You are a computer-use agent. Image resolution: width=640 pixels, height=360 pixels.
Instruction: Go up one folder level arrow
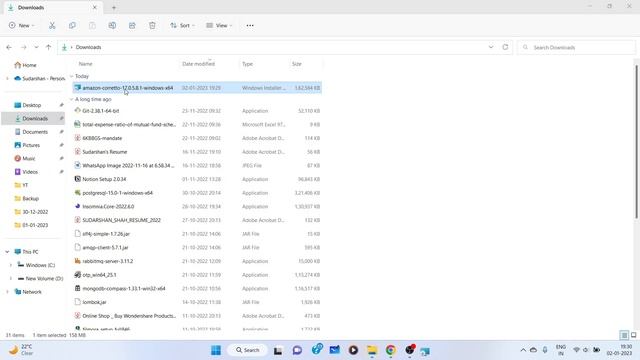click(x=49, y=47)
